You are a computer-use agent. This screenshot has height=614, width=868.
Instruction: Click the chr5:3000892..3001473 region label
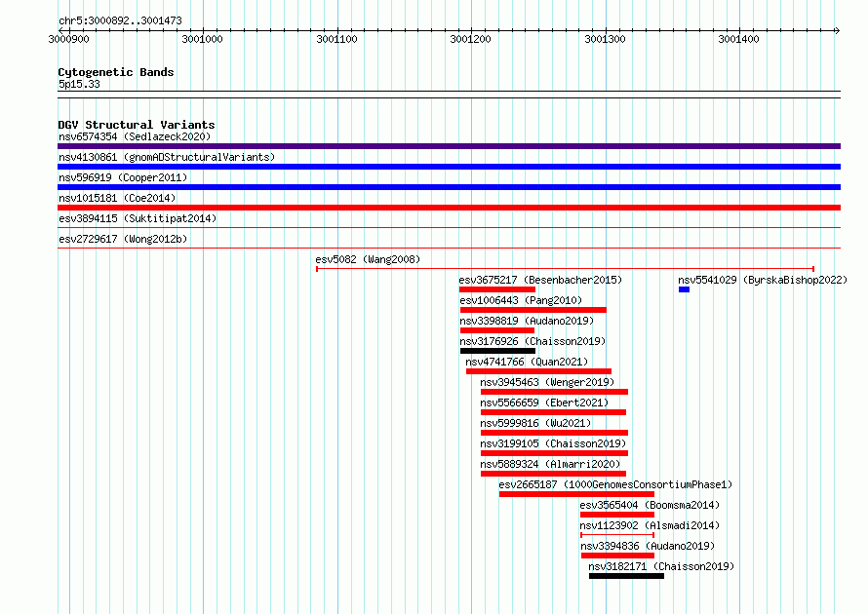pyautogui.click(x=120, y=20)
